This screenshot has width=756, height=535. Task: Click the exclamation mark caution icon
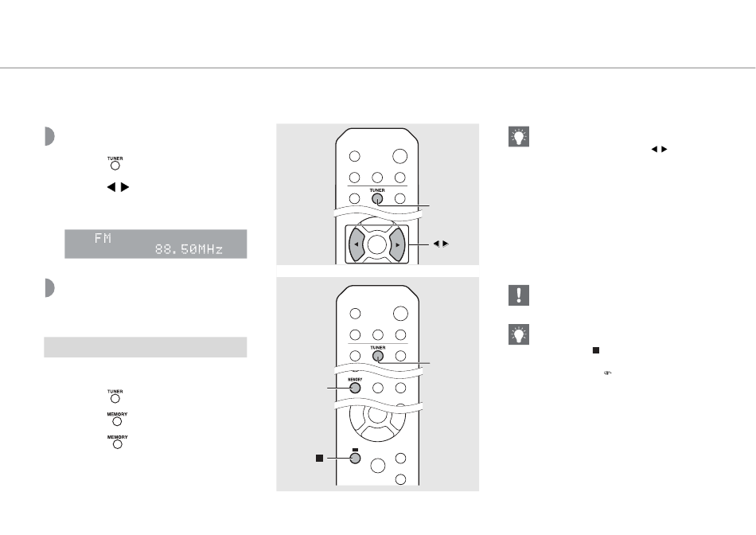pyautogui.click(x=517, y=296)
